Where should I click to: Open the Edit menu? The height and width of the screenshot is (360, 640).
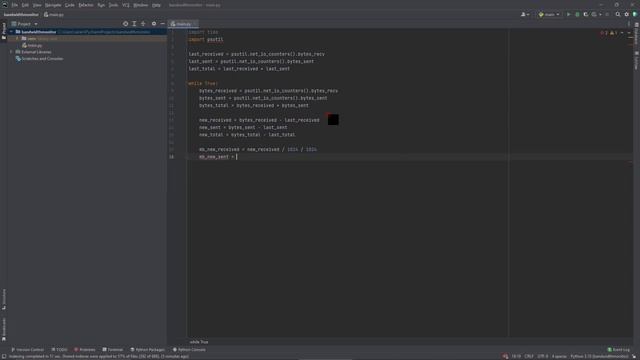[25, 5]
